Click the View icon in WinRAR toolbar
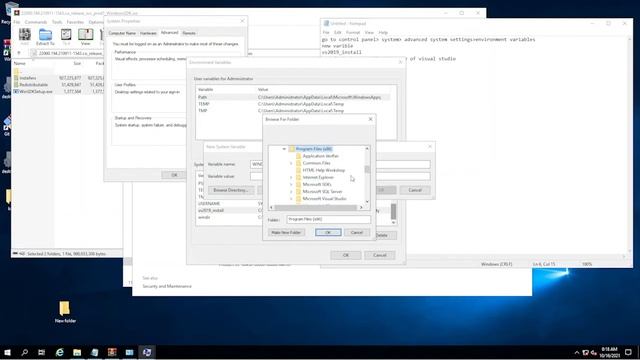 [x=85, y=36]
